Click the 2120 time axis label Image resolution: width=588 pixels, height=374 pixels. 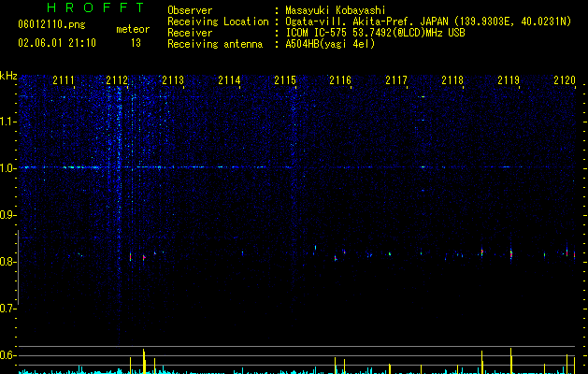(x=565, y=80)
